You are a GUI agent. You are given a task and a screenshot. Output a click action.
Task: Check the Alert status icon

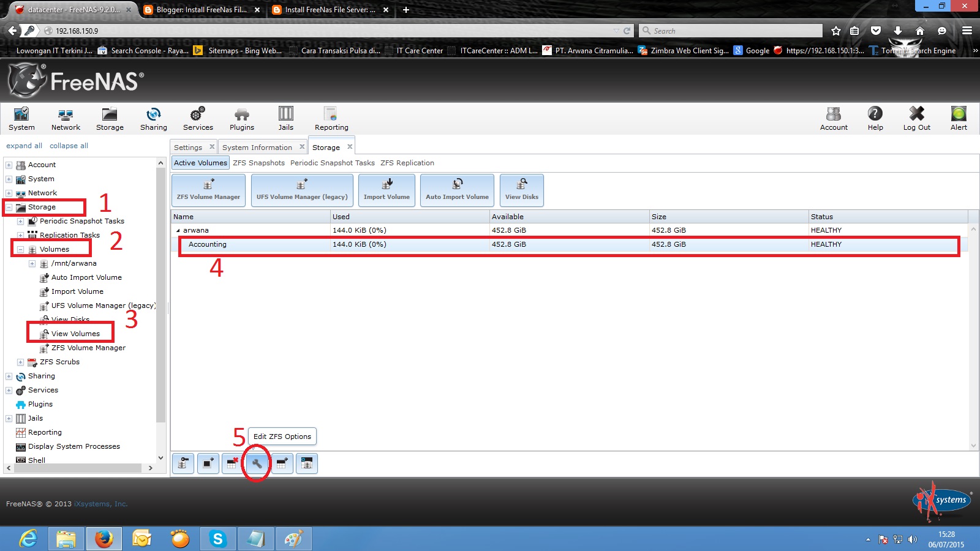(x=959, y=119)
